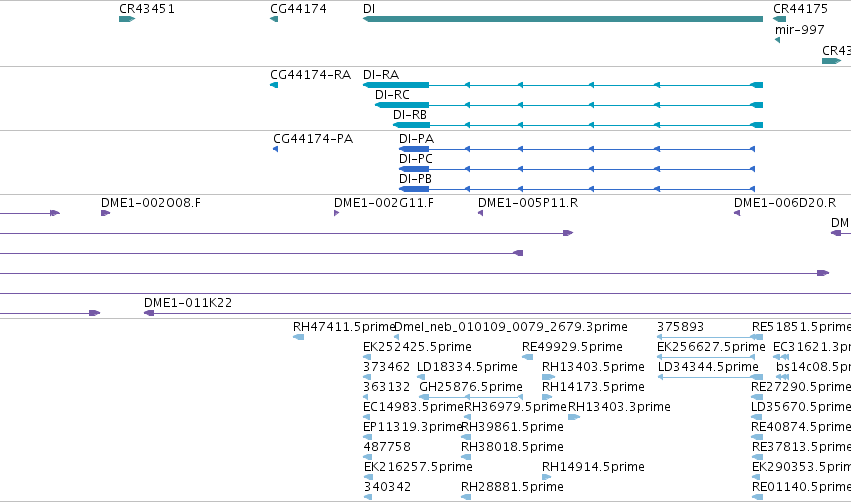Select the Dl-RC transcript label

[x=392, y=94]
